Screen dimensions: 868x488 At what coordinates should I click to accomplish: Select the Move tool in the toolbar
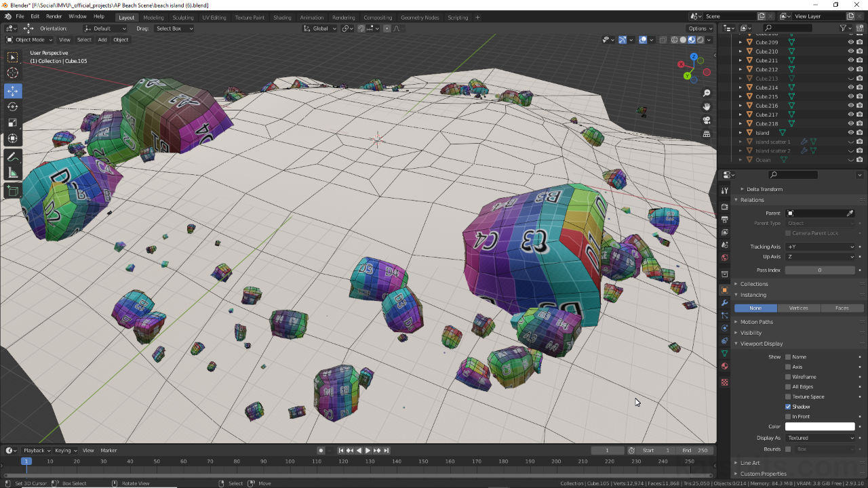point(13,91)
